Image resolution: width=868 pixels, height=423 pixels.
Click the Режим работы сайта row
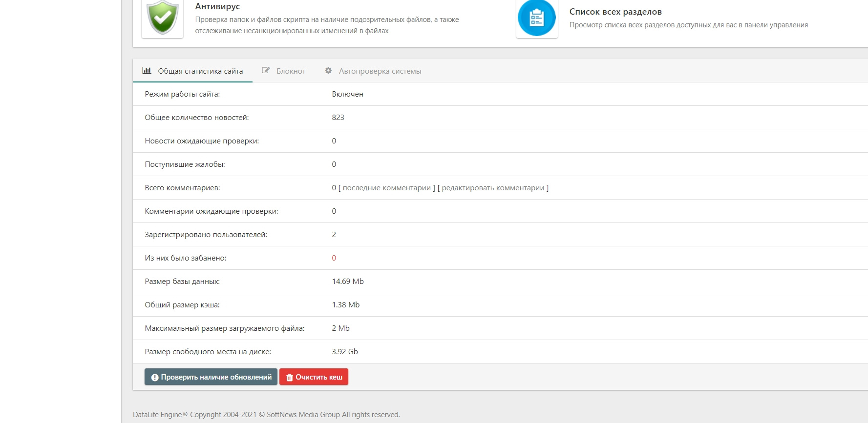(500, 94)
